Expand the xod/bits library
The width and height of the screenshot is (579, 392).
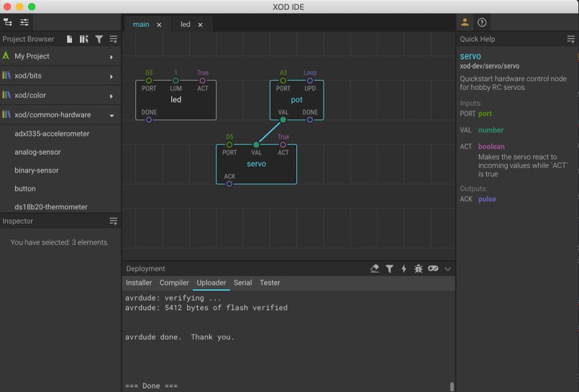(x=60, y=76)
